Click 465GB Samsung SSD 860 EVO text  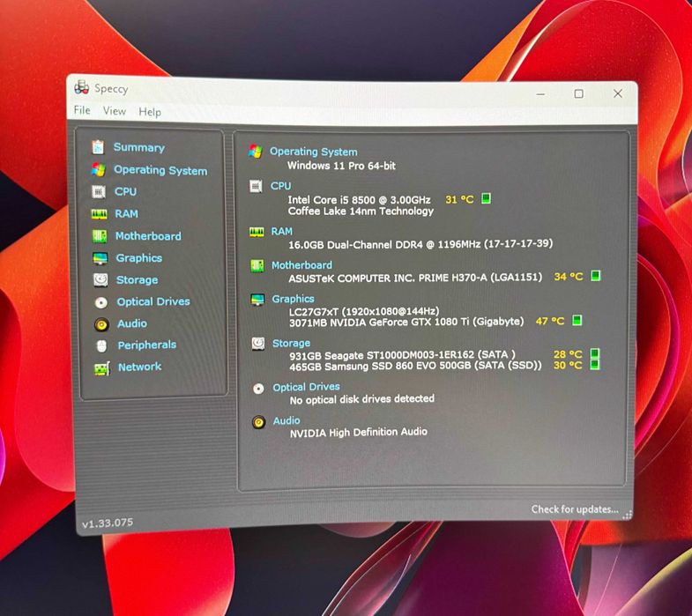pos(416,366)
